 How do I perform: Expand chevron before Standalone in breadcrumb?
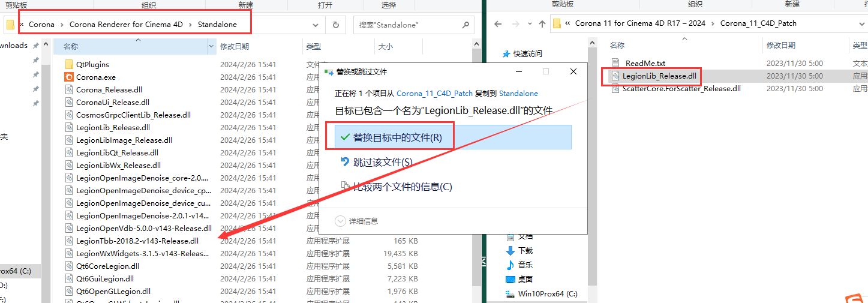pyautogui.click(x=191, y=25)
